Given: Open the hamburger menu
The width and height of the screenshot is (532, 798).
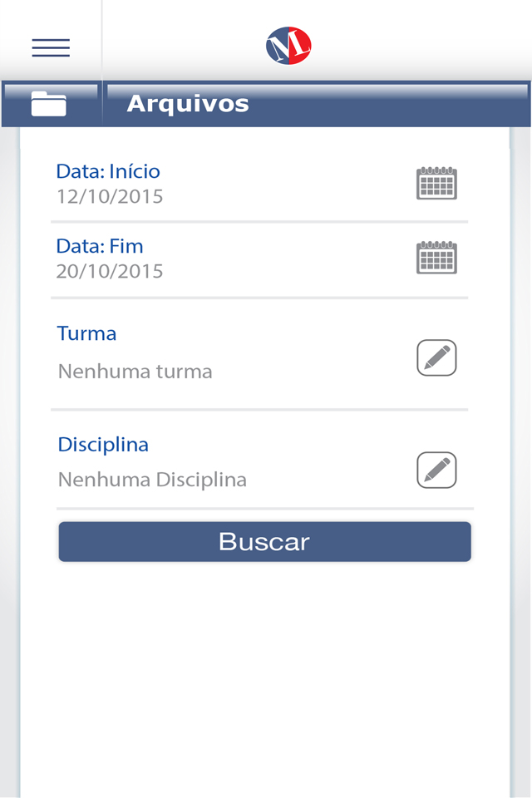Looking at the screenshot, I should pyautogui.click(x=51, y=47).
